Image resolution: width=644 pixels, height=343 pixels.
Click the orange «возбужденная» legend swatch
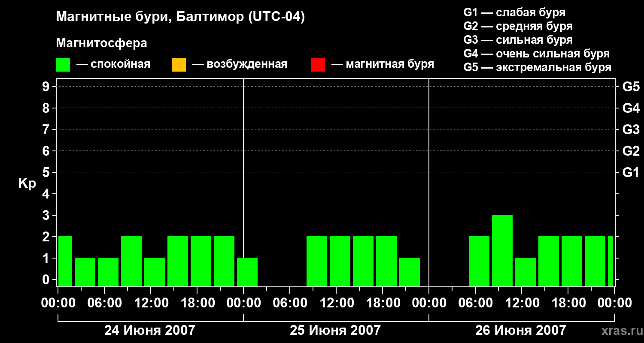point(179,65)
